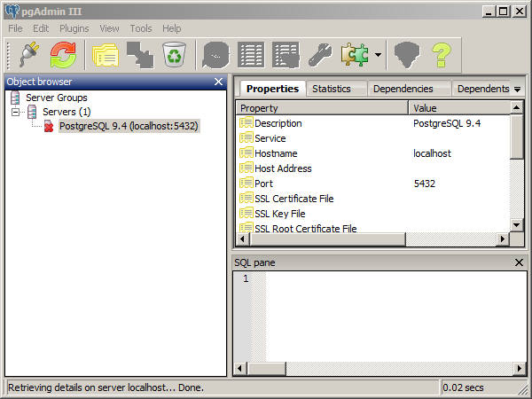This screenshot has height=399, width=532.
Task: Refresh the selected object with the red-green arrows icon
Action: tap(63, 54)
